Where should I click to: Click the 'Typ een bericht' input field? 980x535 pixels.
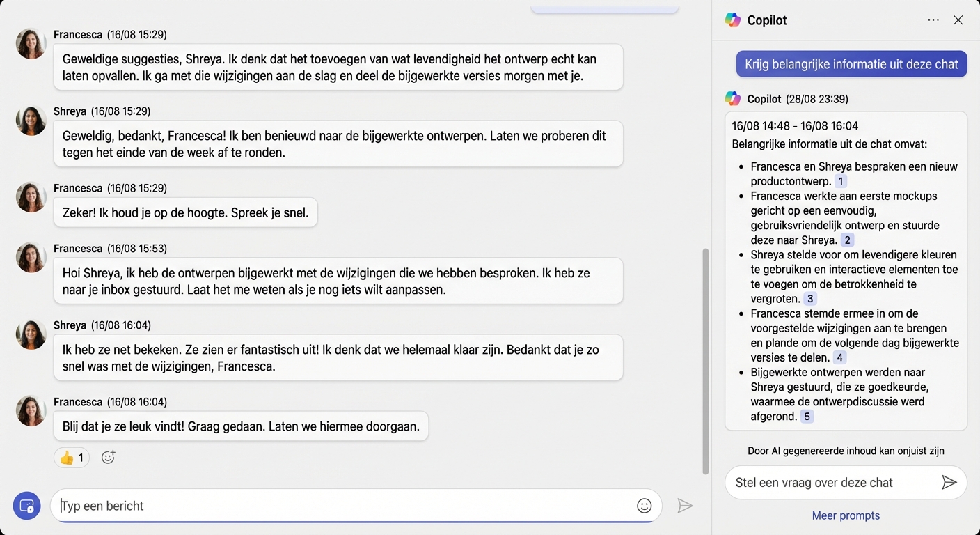point(278,505)
